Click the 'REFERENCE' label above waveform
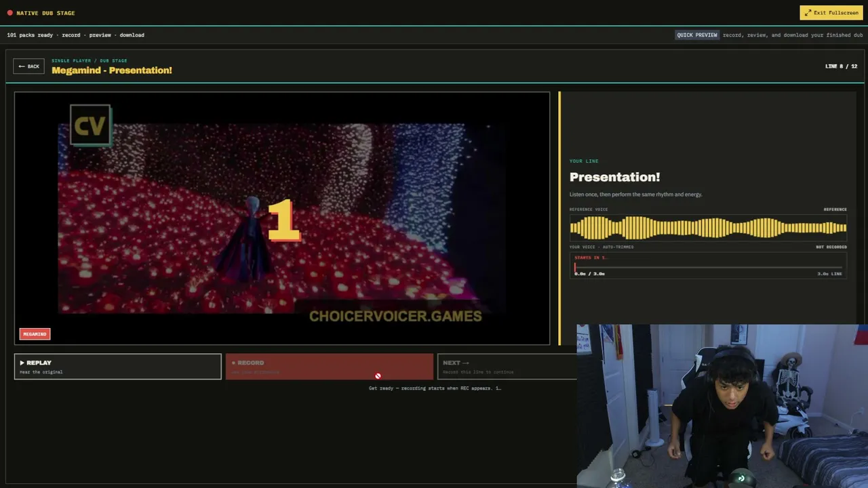The image size is (868, 488). pyautogui.click(x=835, y=209)
